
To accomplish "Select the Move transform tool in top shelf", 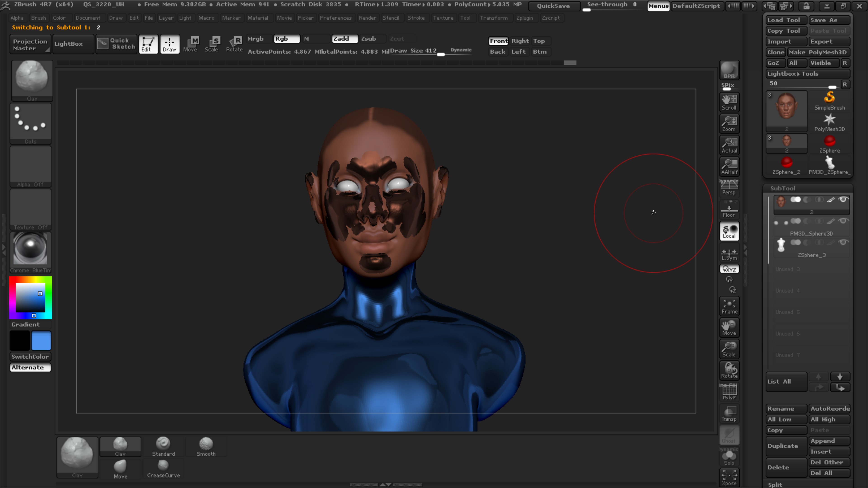I will 191,44.
